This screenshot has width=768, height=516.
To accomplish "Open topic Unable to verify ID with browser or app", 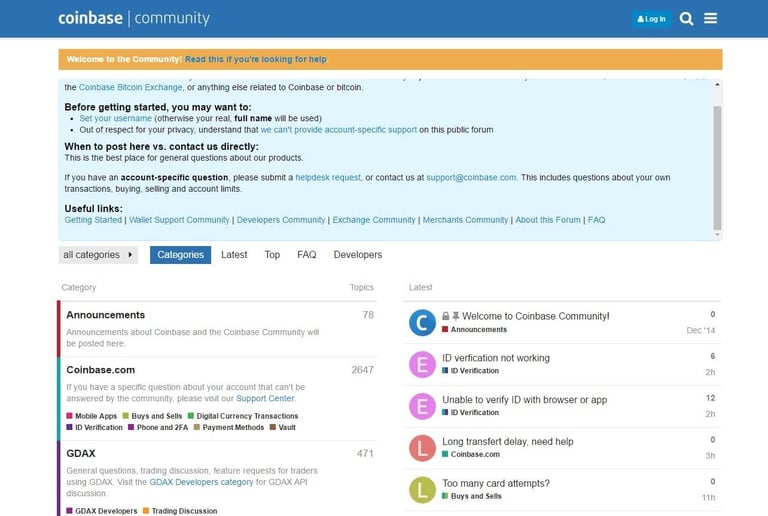I will [525, 399].
